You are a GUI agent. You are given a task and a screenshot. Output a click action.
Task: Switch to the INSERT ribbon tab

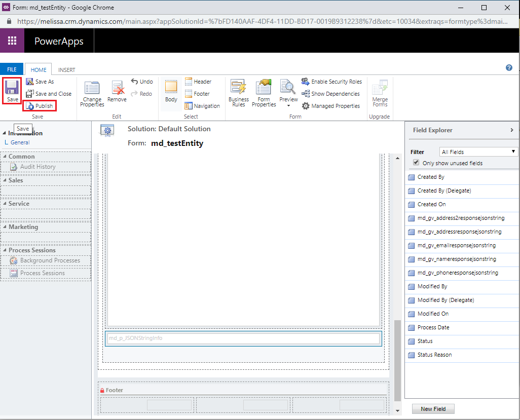pyautogui.click(x=67, y=69)
